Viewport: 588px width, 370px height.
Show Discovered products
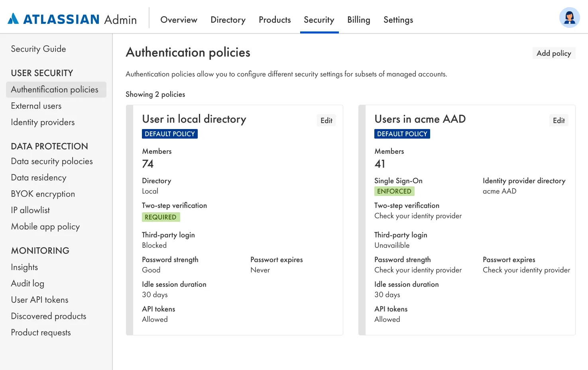tap(49, 316)
